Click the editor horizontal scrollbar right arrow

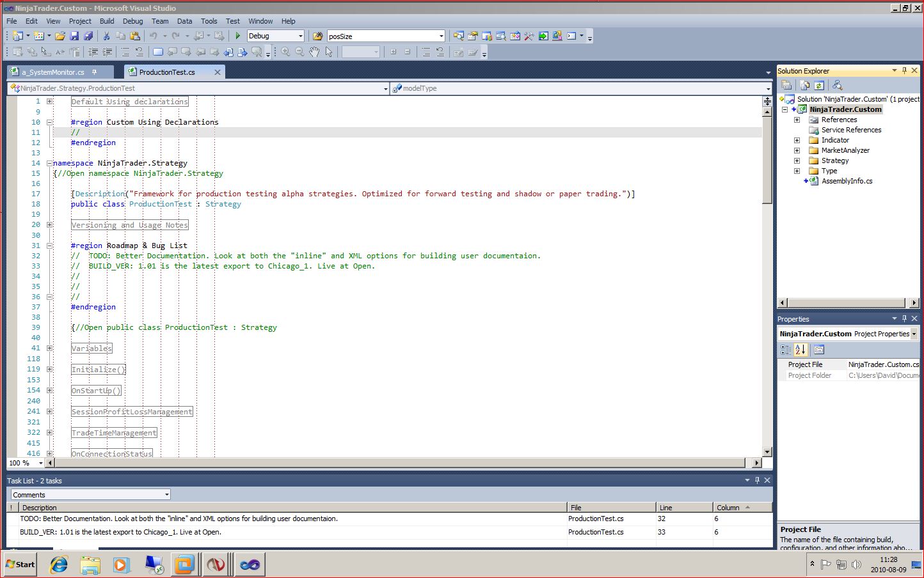(x=757, y=463)
